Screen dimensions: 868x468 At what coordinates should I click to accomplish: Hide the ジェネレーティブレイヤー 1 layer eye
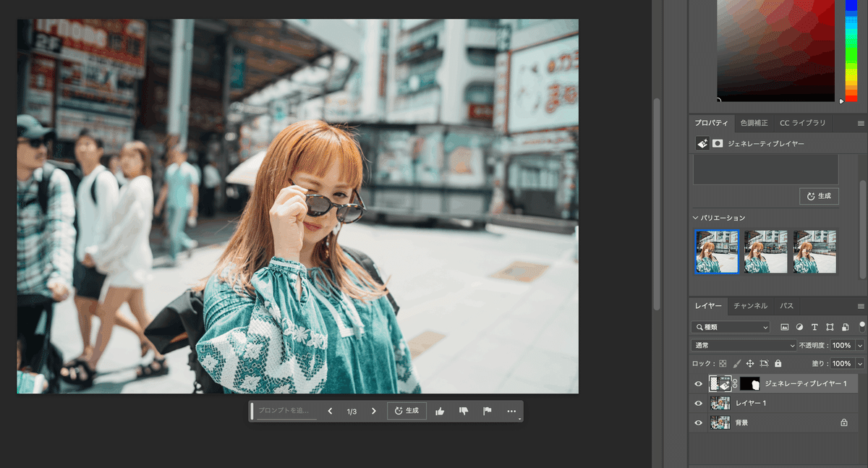[x=698, y=383]
